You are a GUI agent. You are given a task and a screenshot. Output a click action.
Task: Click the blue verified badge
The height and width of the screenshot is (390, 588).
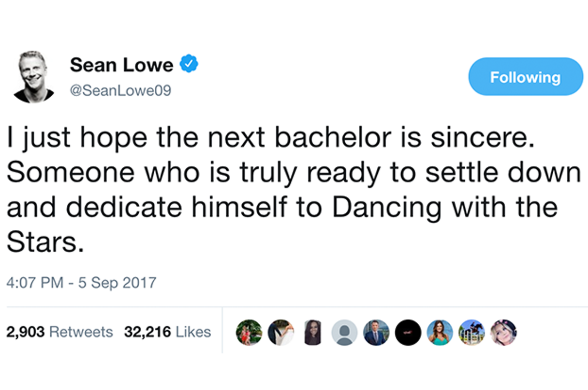click(x=190, y=64)
